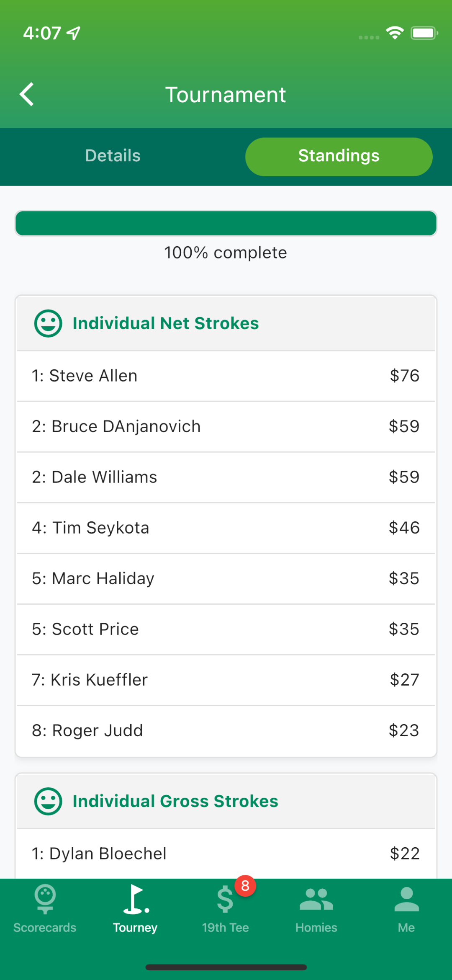Select the Tourney flag icon

[x=136, y=899]
